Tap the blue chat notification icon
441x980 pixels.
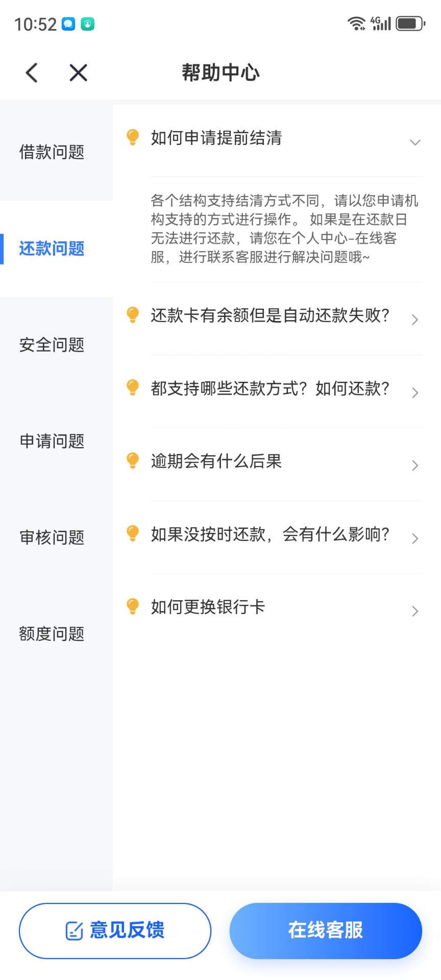coord(68,24)
